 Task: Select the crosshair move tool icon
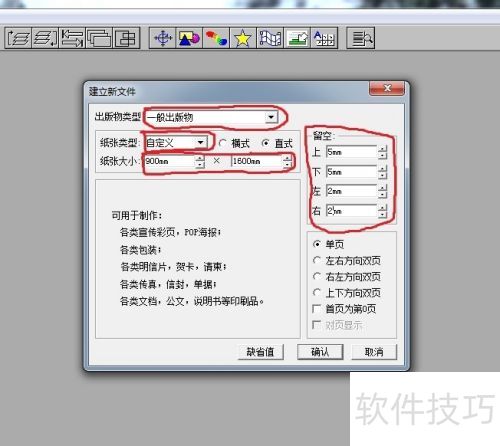click(162, 38)
